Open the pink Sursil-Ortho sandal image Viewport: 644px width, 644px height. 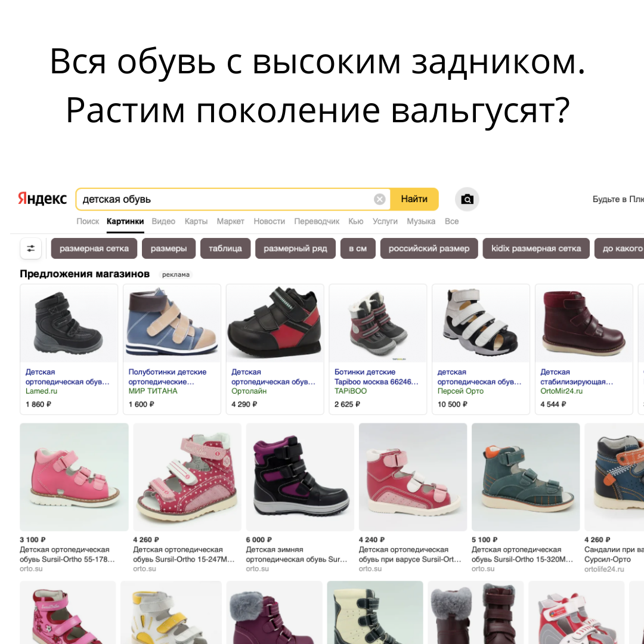click(x=74, y=477)
